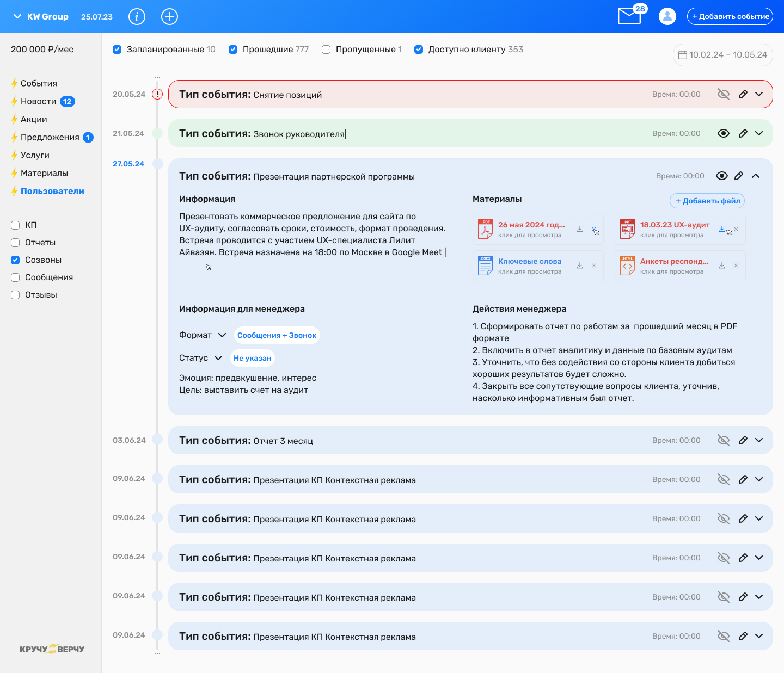Click the plus circle icon in header

pos(170,17)
